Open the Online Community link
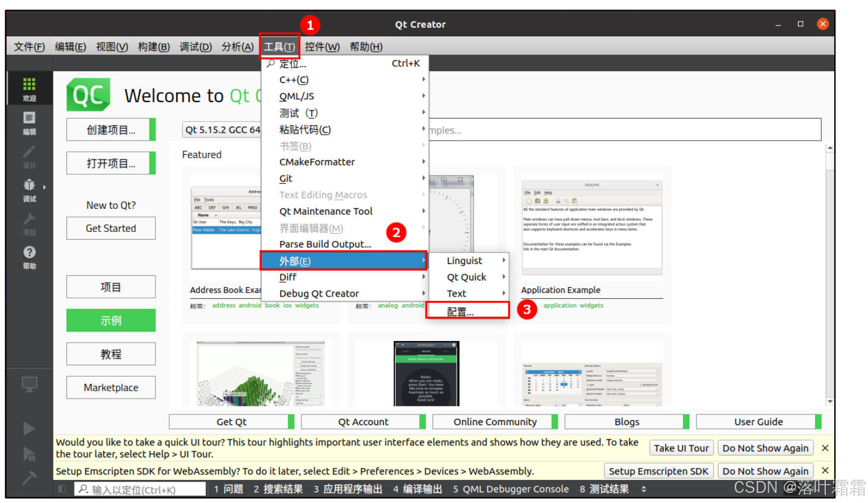868x503 pixels. (x=495, y=422)
